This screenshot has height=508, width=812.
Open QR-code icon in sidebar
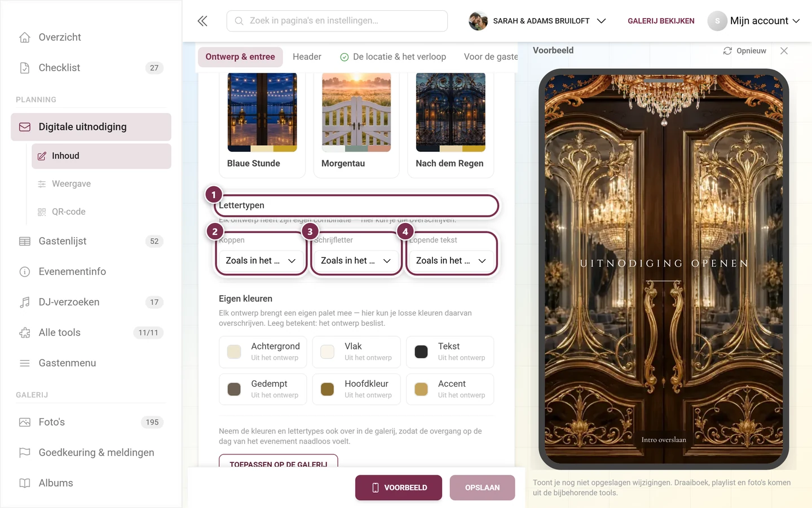[x=42, y=212]
